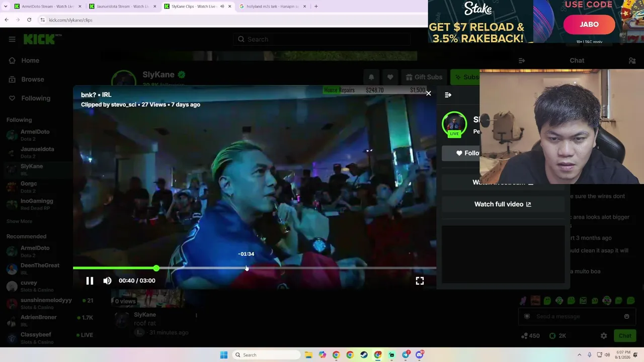Open Steam from the taskbar

pyautogui.click(x=364, y=355)
